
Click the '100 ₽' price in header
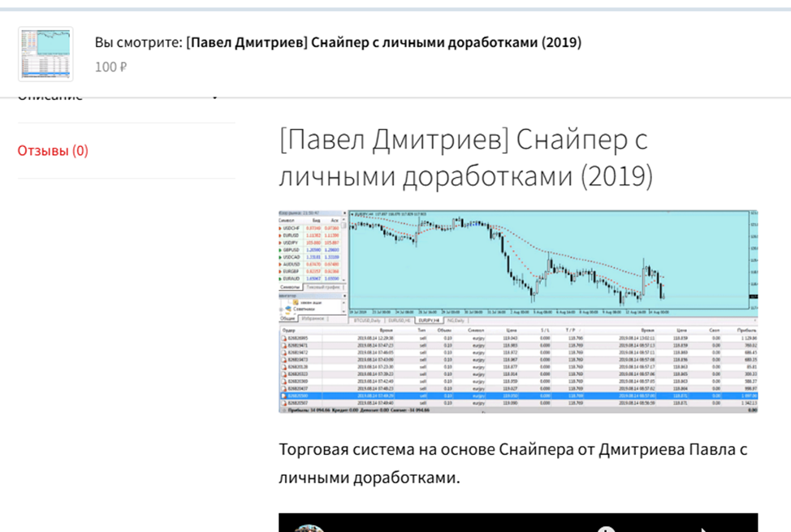pyautogui.click(x=111, y=67)
